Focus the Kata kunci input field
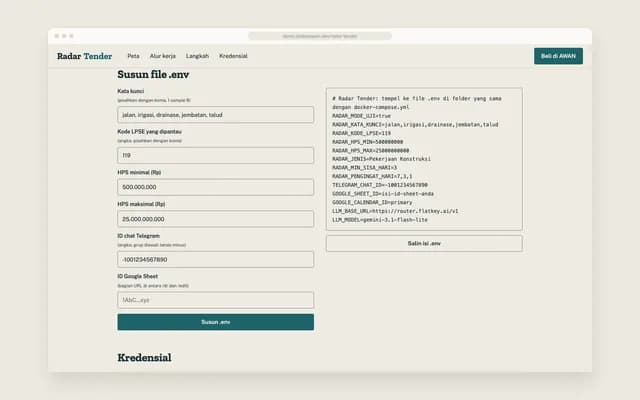The image size is (640, 400). coord(216,115)
